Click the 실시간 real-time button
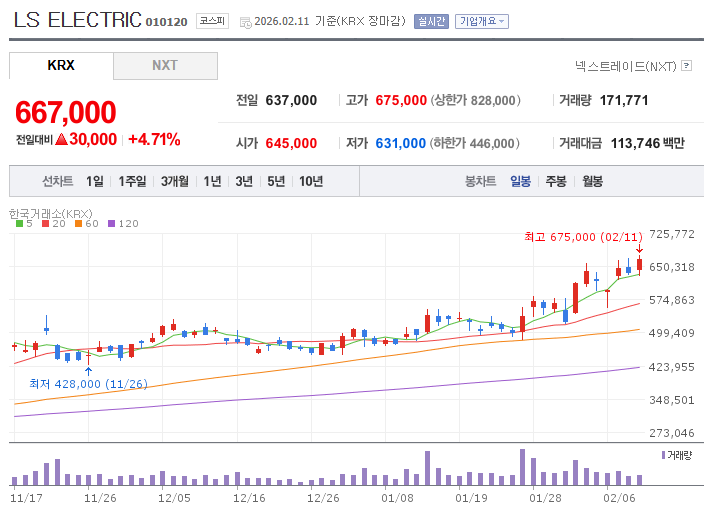This screenshot has height=512, width=704. click(431, 21)
